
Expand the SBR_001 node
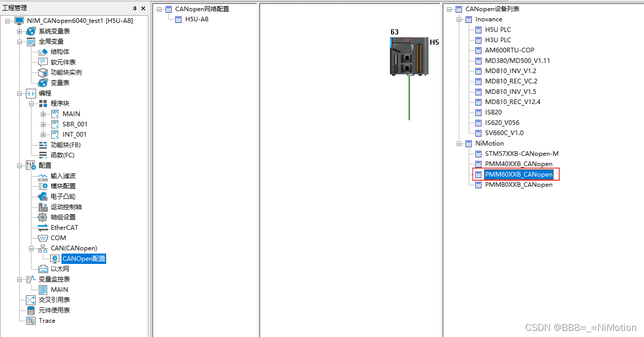[43, 124]
